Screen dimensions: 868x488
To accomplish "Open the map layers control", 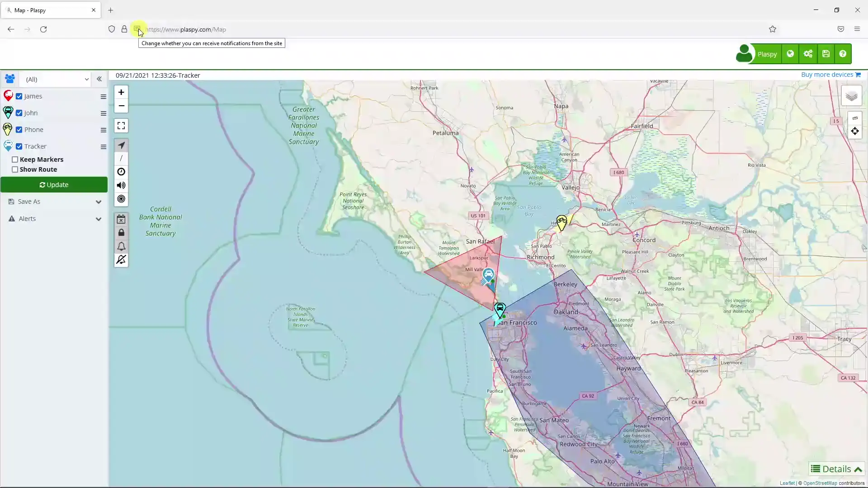I will pos(851,96).
